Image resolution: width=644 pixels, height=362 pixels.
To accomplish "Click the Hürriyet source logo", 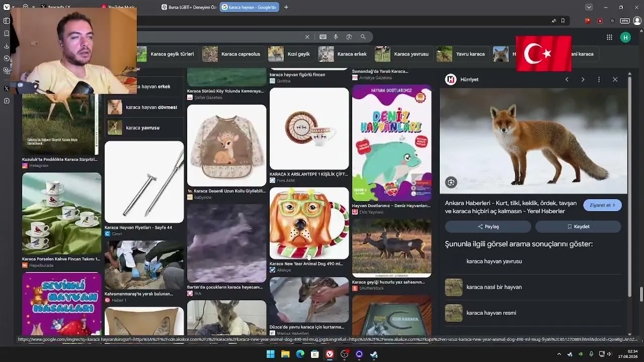I will (x=451, y=79).
